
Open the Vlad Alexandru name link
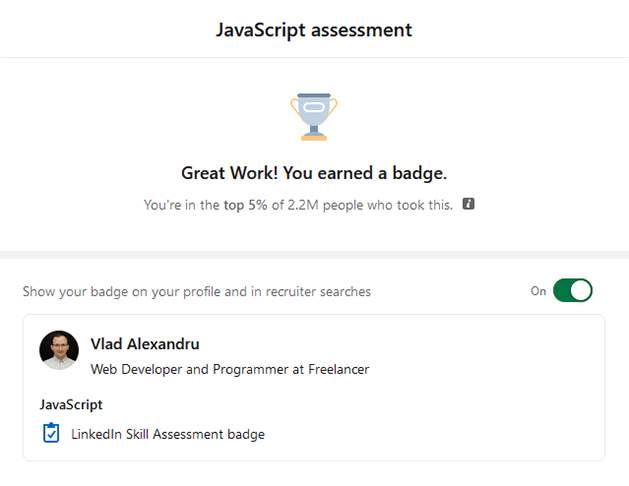point(145,344)
